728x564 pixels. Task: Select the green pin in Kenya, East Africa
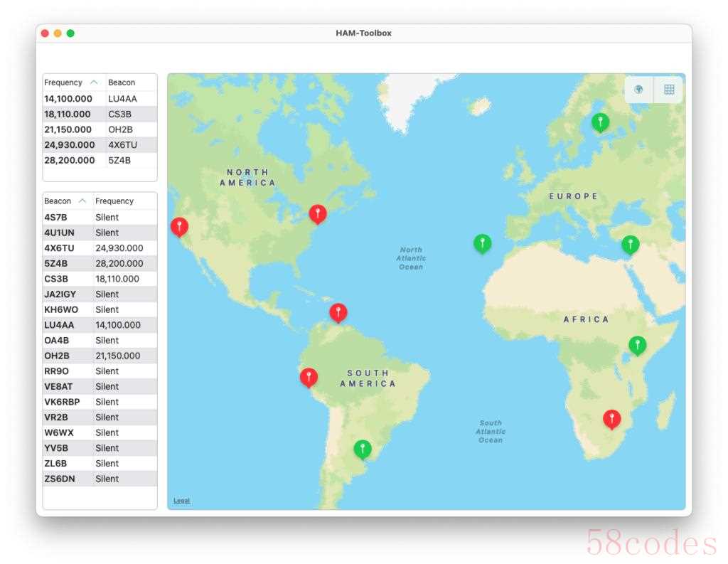[638, 346]
